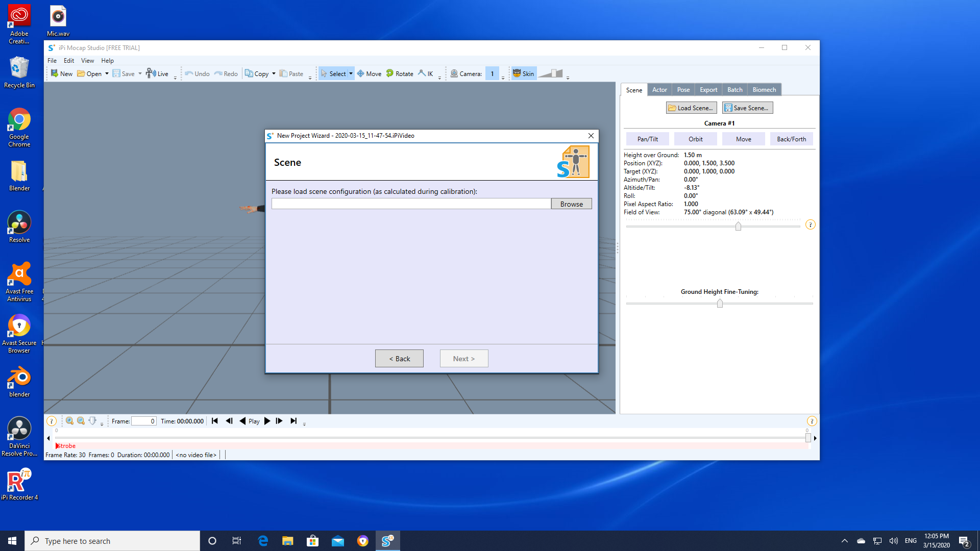This screenshot has height=551, width=980.
Task: Adjust the Ground Height Fine-Tuning slider
Action: pyautogui.click(x=720, y=304)
